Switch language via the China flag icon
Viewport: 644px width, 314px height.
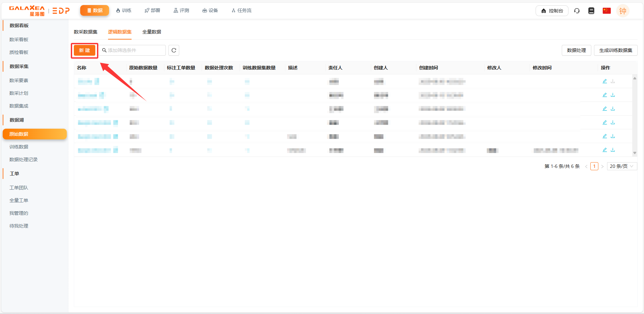tap(606, 11)
